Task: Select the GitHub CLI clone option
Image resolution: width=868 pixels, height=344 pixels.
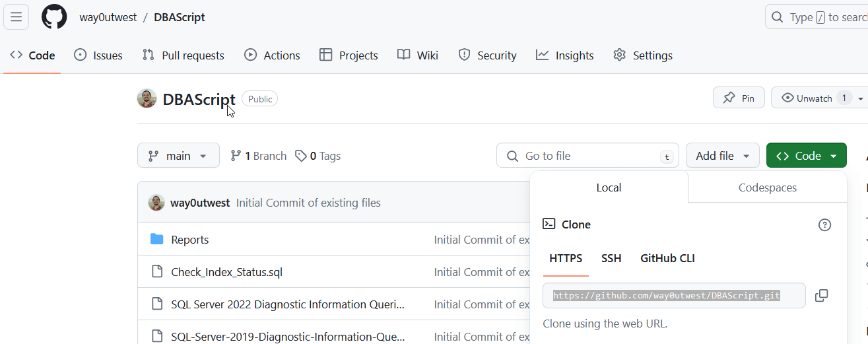Action: pos(667,258)
